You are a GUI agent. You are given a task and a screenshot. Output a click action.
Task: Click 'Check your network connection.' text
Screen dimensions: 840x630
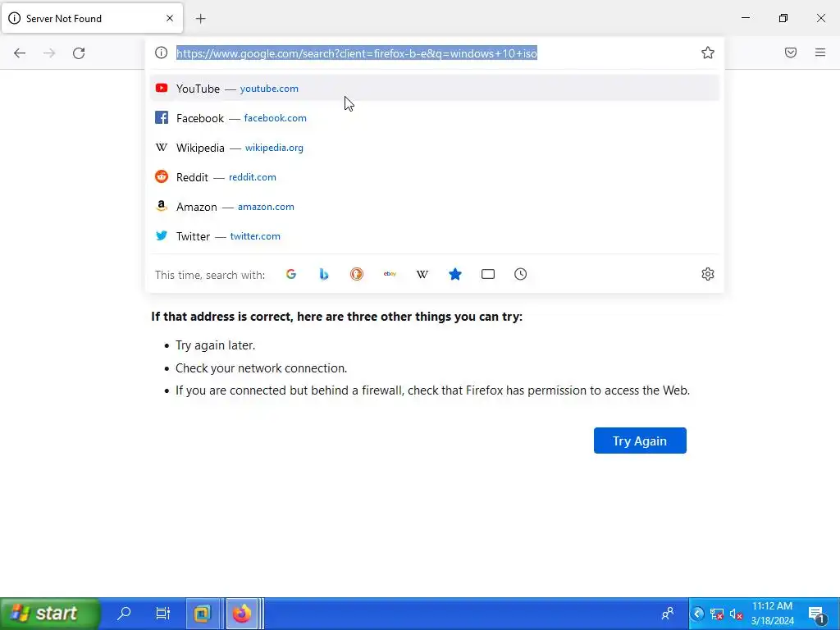tap(262, 368)
